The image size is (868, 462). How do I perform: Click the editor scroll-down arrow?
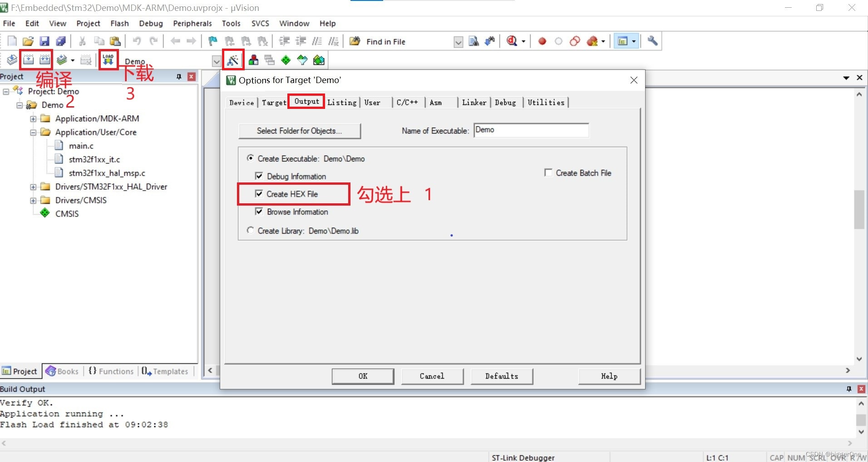pyautogui.click(x=859, y=359)
